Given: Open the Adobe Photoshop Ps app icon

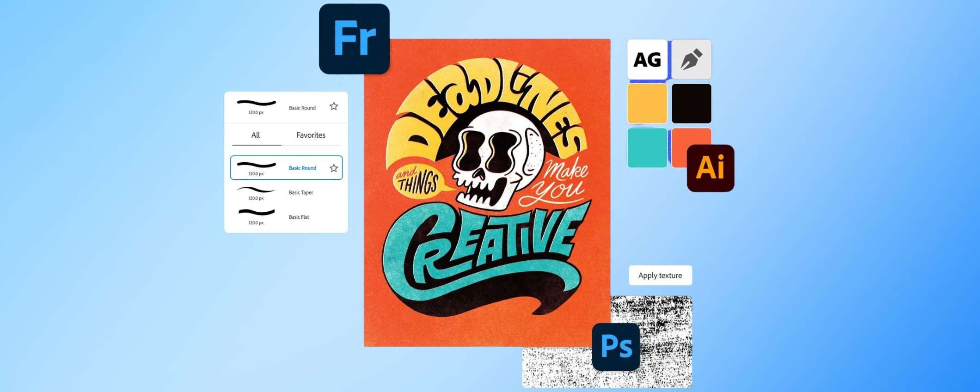Looking at the screenshot, I should click(616, 346).
